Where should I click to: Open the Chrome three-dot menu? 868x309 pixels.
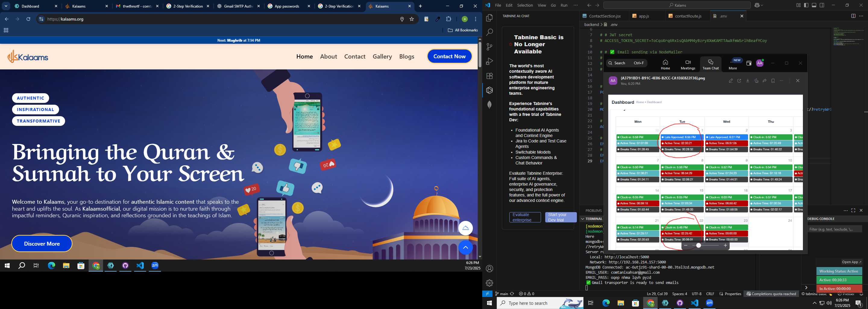(x=476, y=19)
